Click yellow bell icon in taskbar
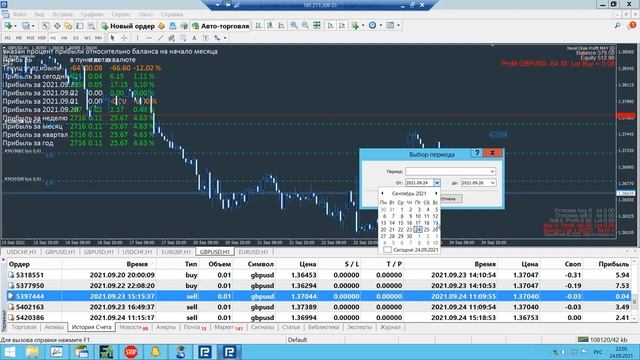640x360 pixels. click(x=155, y=352)
